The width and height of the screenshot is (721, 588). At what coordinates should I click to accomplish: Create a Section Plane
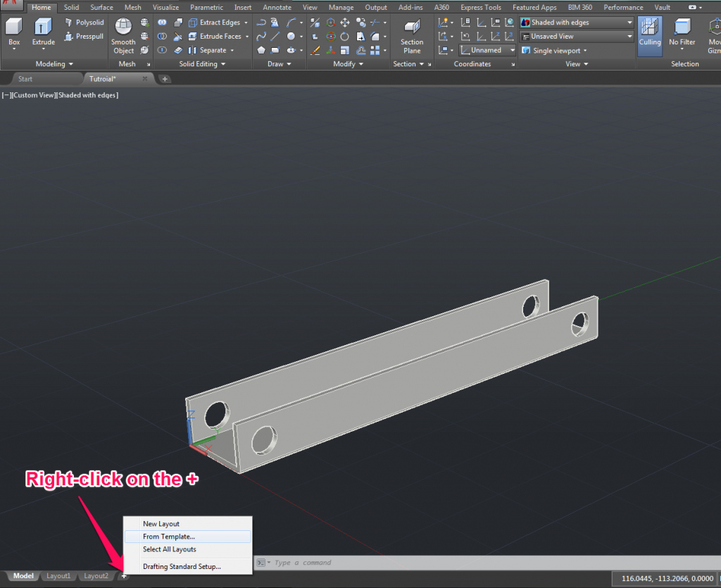tap(412, 36)
